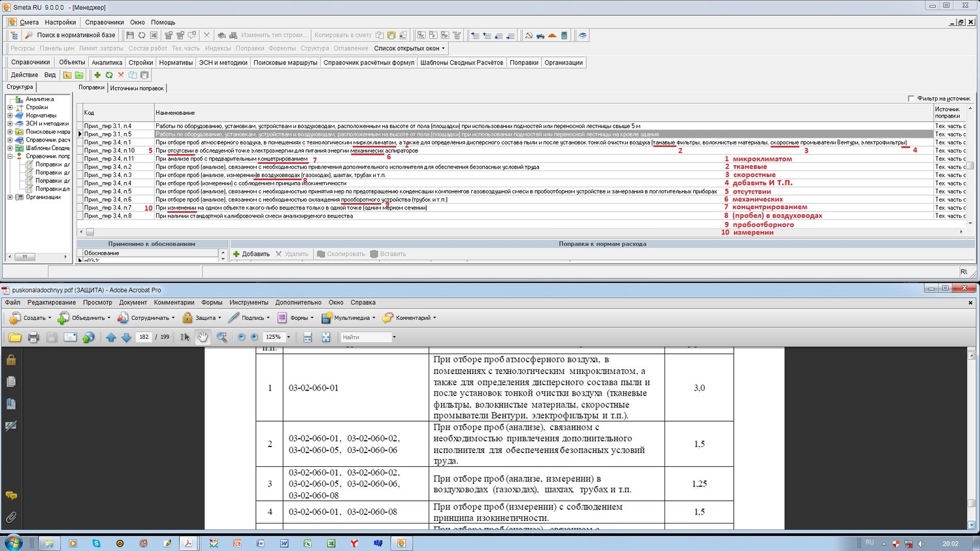The height and width of the screenshot is (551, 980).
Task: Click 'Поиск в нормативной базе' button
Action: click(x=70, y=35)
